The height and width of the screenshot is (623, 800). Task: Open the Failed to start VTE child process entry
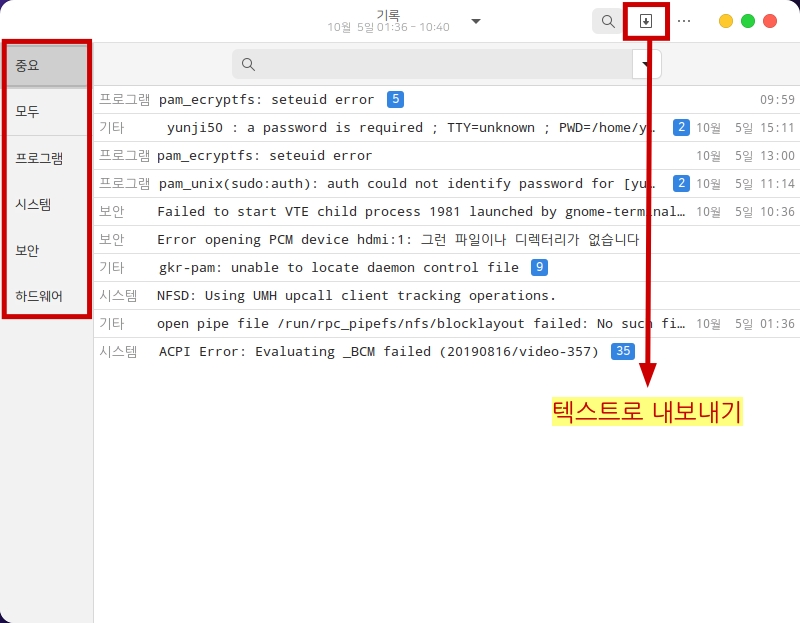[420, 211]
